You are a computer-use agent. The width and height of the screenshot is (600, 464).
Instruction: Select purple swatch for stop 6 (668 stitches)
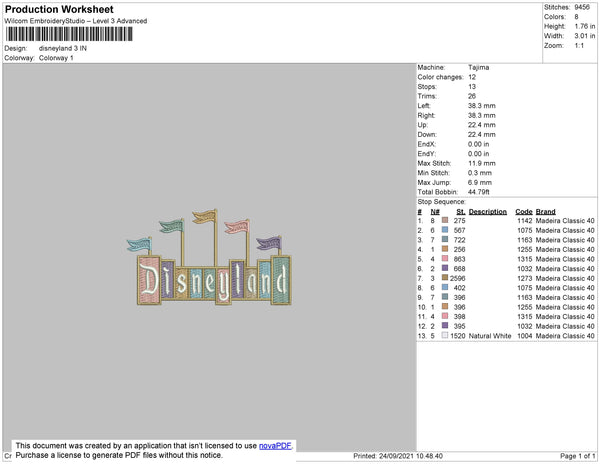click(x=445, y=268)
